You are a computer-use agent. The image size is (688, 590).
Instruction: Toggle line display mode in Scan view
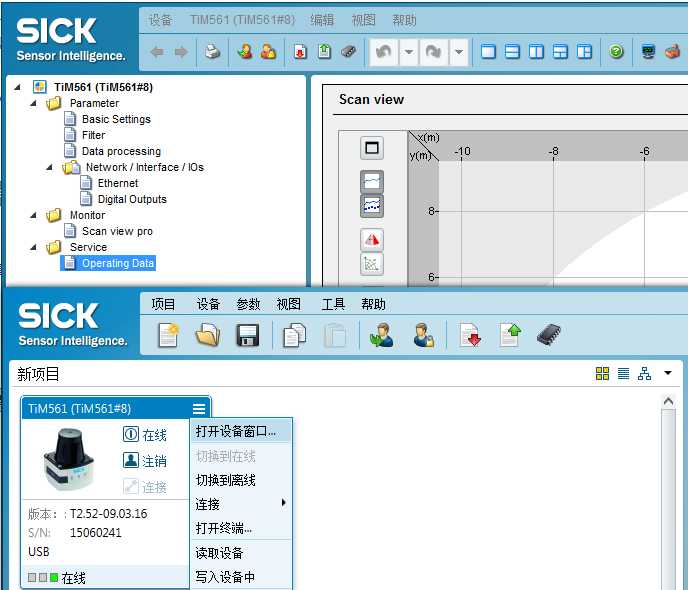372,181
